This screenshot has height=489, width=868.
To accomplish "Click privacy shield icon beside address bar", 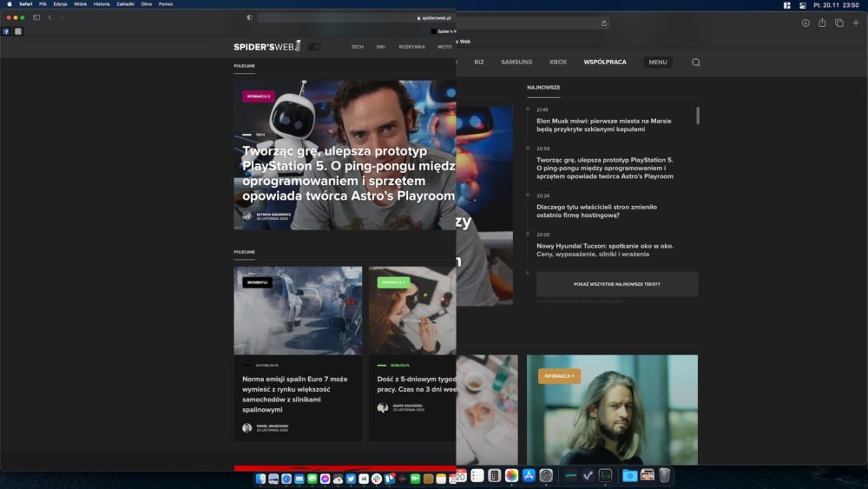I will (x=250, y=17).
